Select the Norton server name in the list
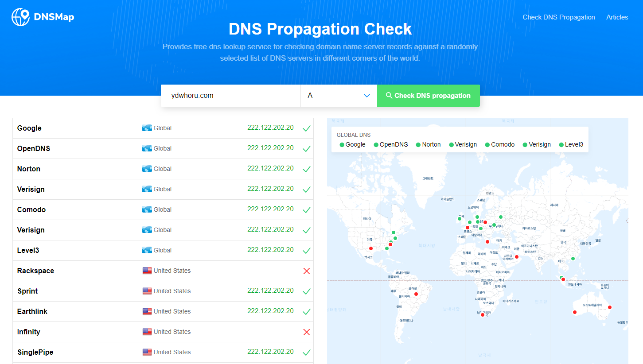The width and height of the screenshot is (643, 364). (x=29, y=169)
